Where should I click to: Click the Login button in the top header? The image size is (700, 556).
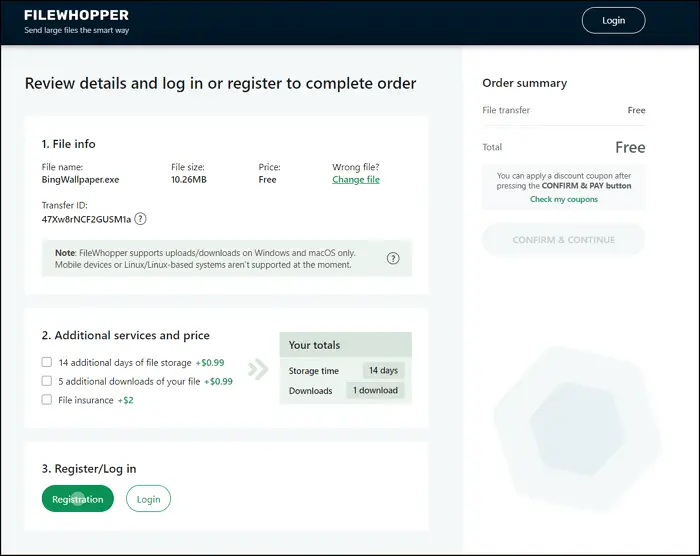pyautogui.click(x=613, y=21)
